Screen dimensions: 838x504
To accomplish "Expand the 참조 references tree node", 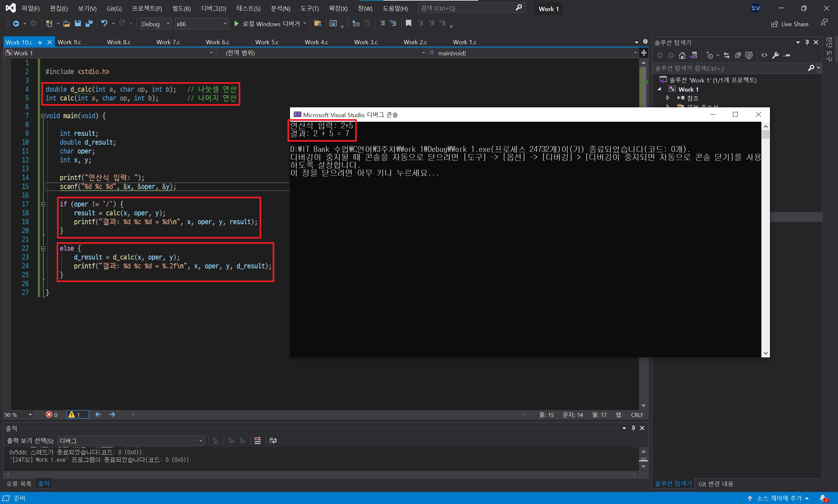I will coord(668,98).
